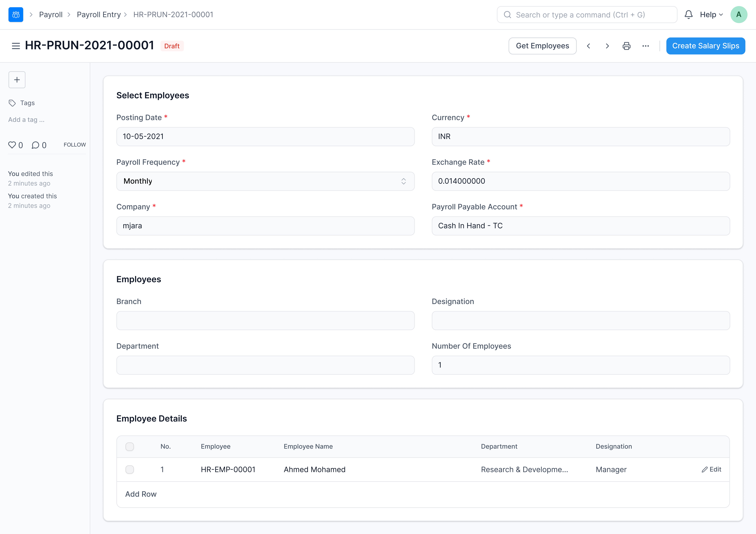Select all rows in Employee Details table
The image size is (756, 534).
[130, 447]
